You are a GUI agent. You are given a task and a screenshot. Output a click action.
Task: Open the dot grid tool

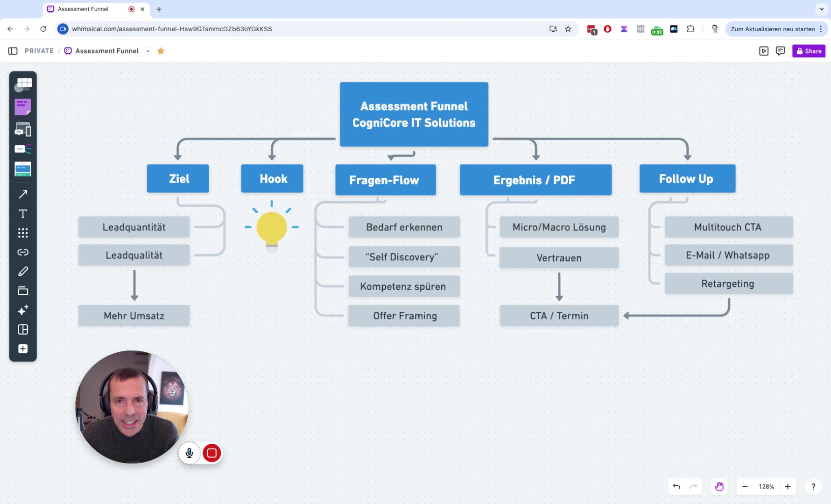click(x=23, y=233)
